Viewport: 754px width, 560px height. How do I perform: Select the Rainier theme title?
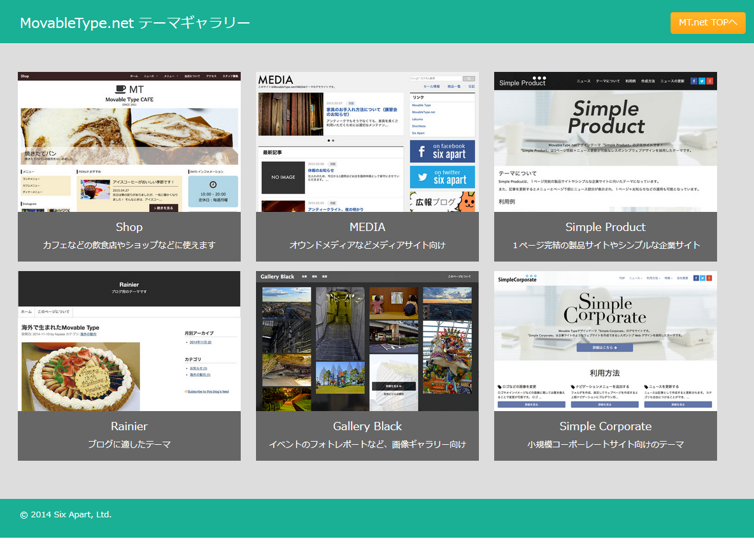click(129, 426)
